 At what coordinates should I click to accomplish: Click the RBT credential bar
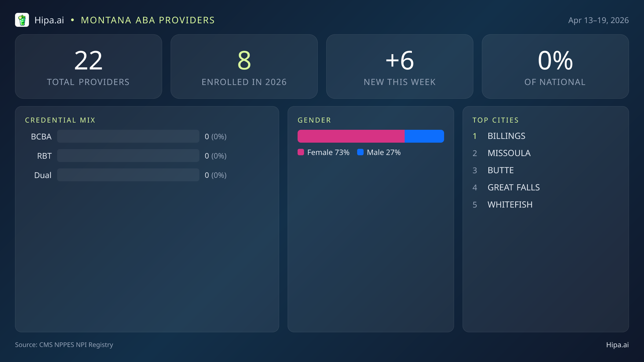128,156
